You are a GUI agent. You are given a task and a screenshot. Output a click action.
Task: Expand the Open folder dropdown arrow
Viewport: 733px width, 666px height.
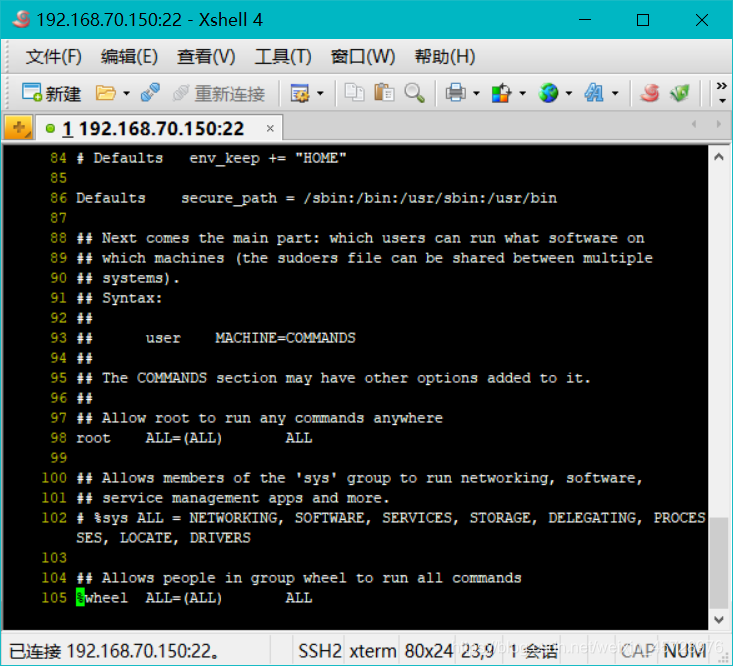pyautogui.click(x=126, y=93)
